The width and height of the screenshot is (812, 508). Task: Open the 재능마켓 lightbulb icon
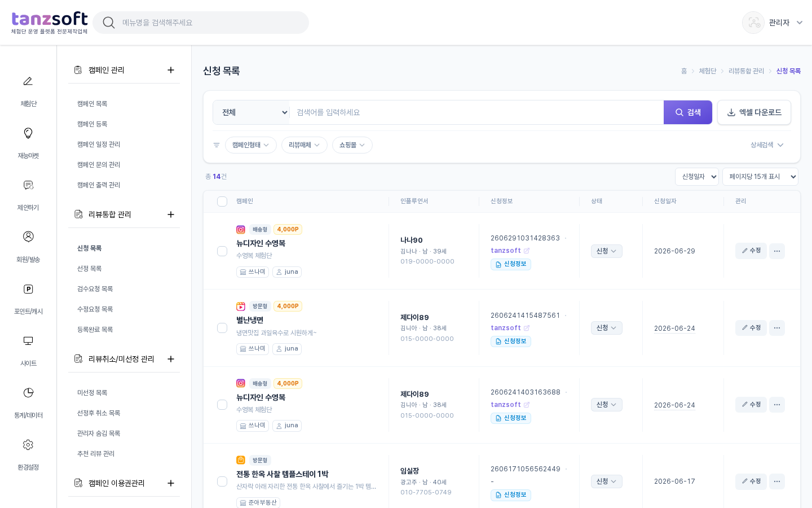[x=28, y=133]
